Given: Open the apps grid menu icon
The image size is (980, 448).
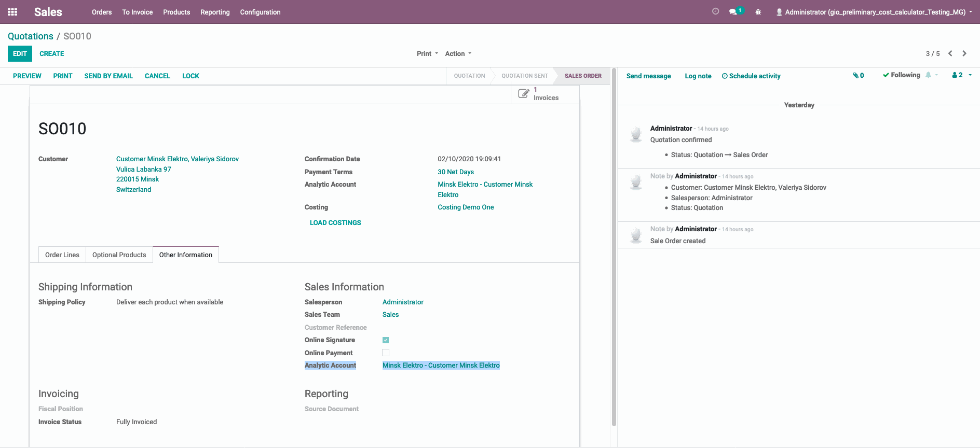Looking at the screenshot, I should (x=12, y=12).
